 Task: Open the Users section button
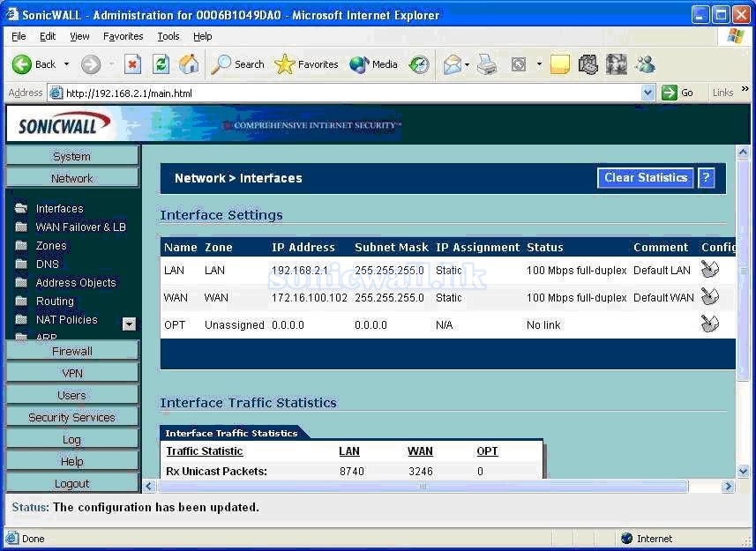72,396
